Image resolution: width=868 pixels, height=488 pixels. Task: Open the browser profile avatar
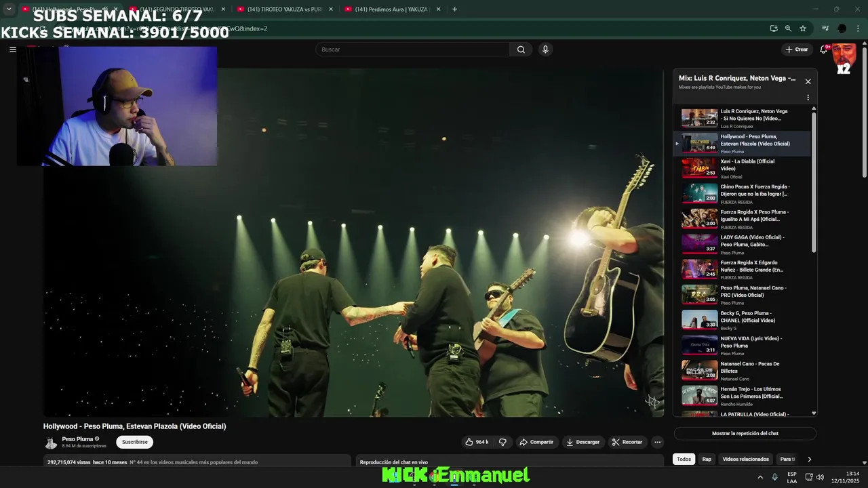tap(842, 28)
